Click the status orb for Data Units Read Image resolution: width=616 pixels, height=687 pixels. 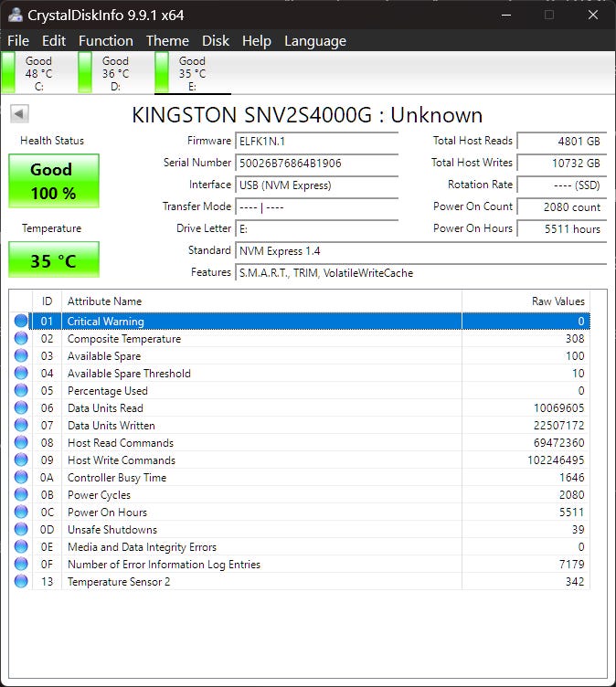[x=21, y=407]
